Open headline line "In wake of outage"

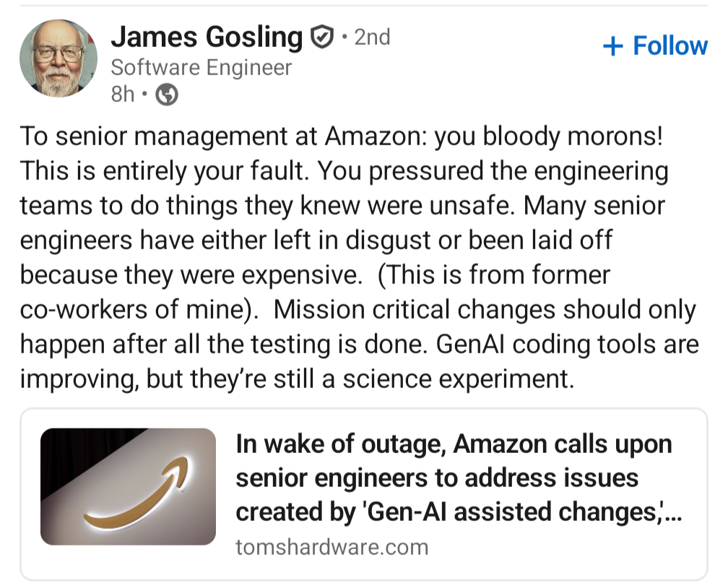click(x=454, y=444)
